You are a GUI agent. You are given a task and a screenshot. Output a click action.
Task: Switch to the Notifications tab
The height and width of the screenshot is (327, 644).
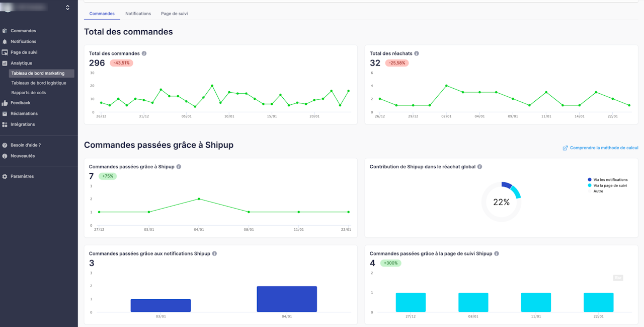(138, 14)
